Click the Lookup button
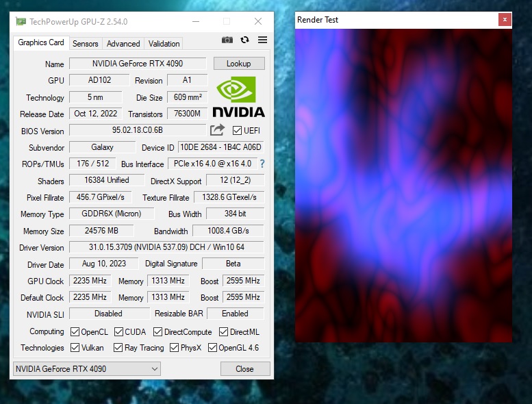This screenshot has height=404, width=532. [239, 64]
